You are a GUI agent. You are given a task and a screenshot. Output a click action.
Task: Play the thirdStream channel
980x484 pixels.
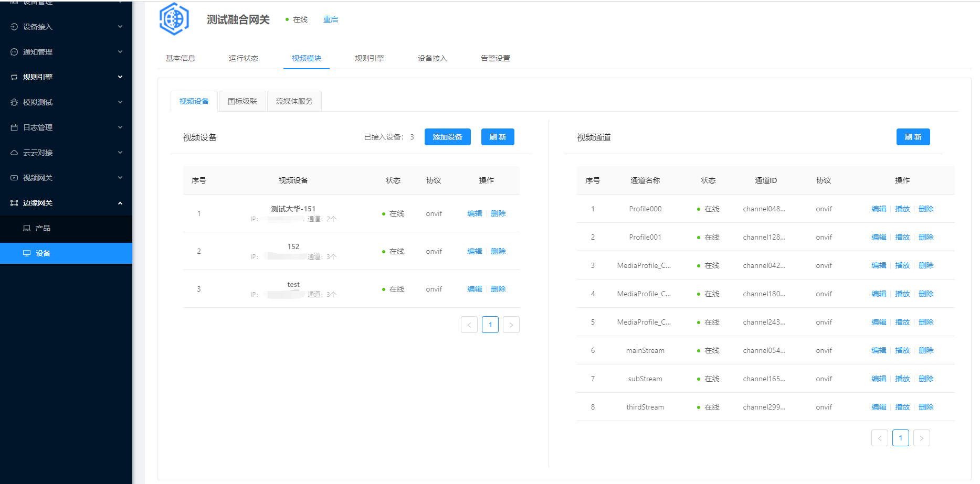click(902, 407)
